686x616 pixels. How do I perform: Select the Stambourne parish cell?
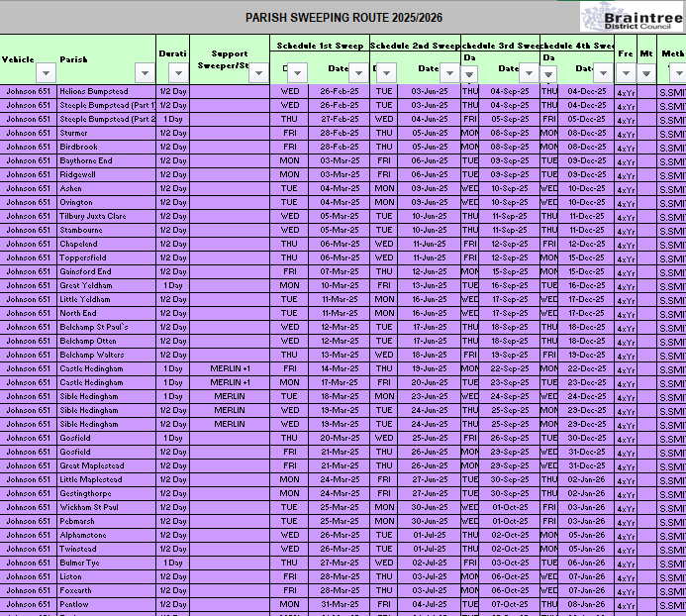(106, 230)
